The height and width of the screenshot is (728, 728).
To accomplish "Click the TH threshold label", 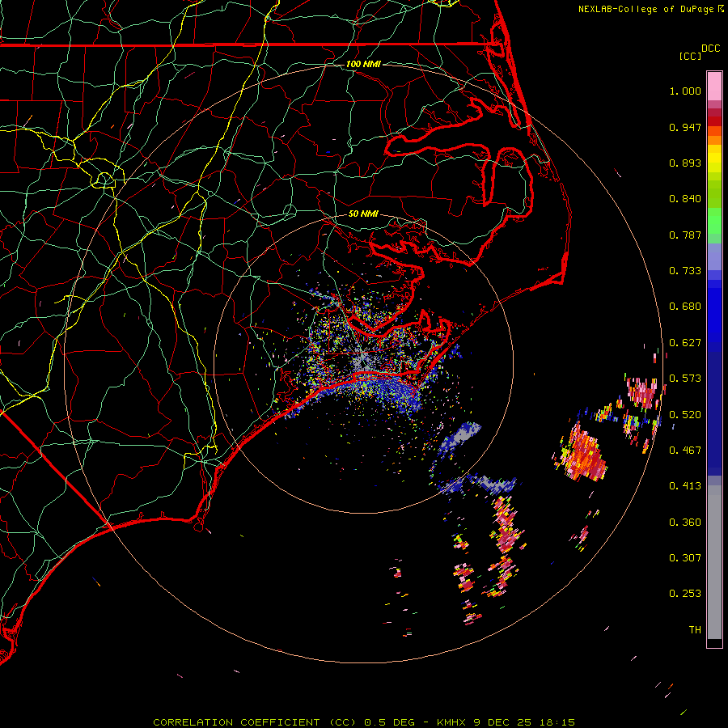I will point(695,630).
